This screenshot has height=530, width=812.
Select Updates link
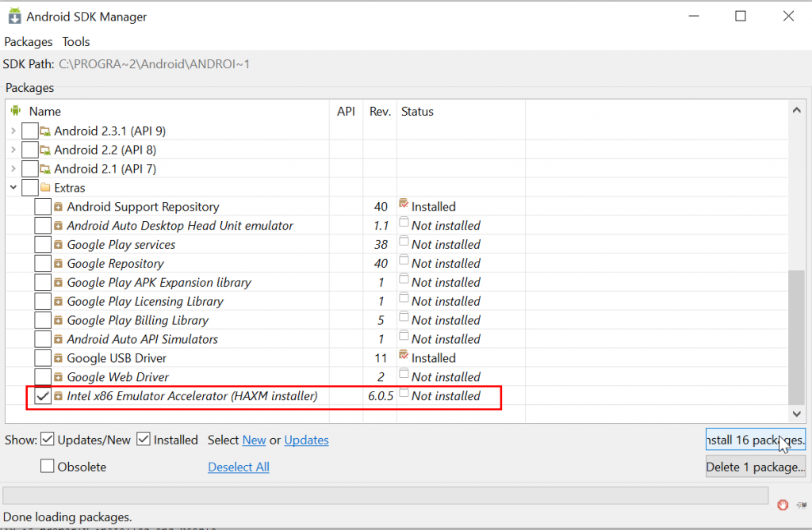[x=307, y=440]
